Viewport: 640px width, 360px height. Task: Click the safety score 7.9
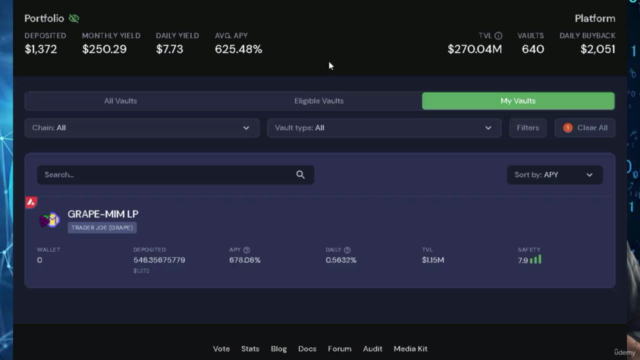tap(523, 260)
